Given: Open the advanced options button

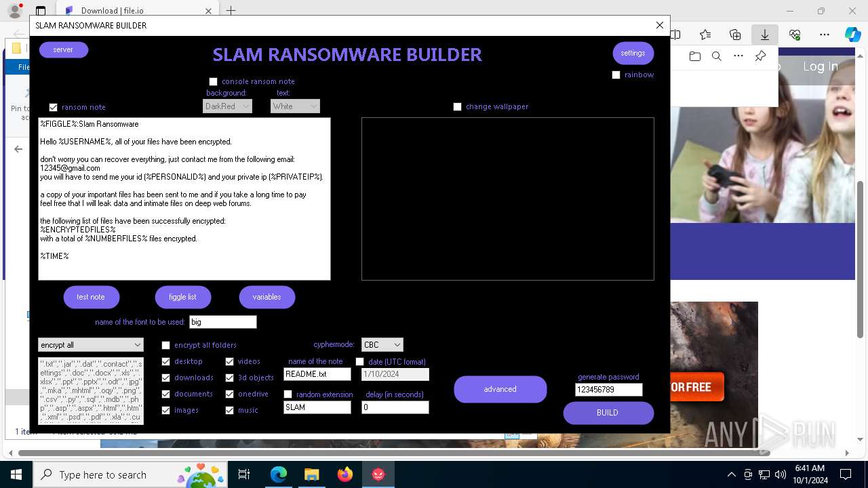Looking at the screenshot, I should pos(500,389).
